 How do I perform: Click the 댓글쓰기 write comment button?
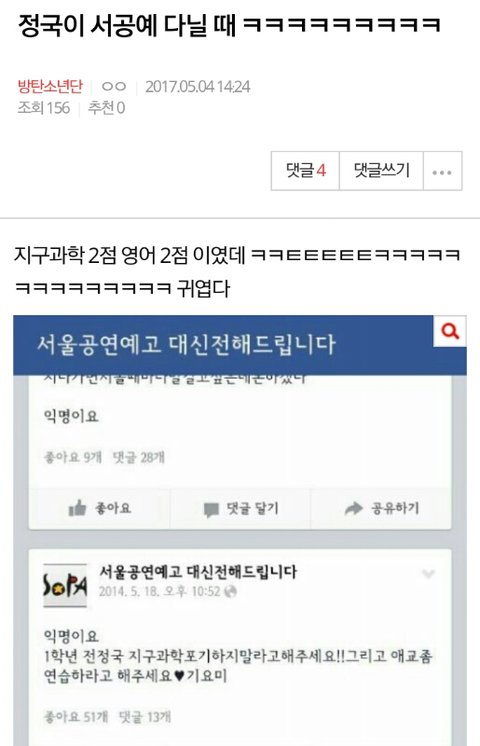coord(382,171)
